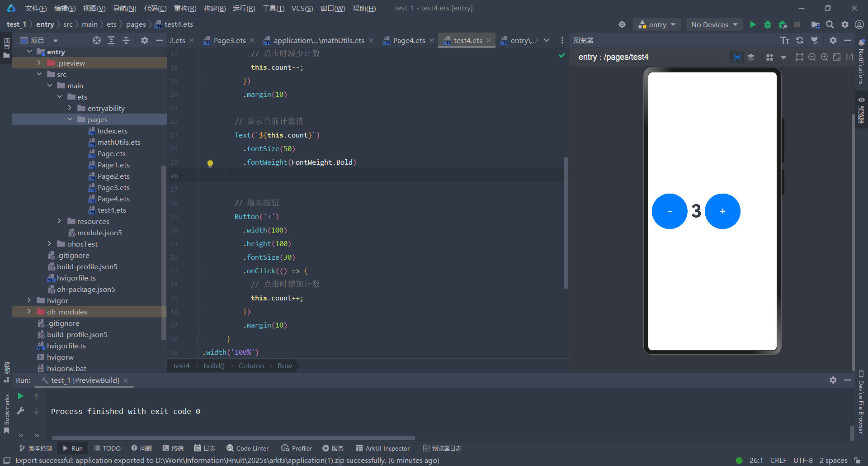Image resolution: width=868 pixels, height=466 pixels.
Task: Open the No Devices dropdown
Action: (x=714, y=24)
